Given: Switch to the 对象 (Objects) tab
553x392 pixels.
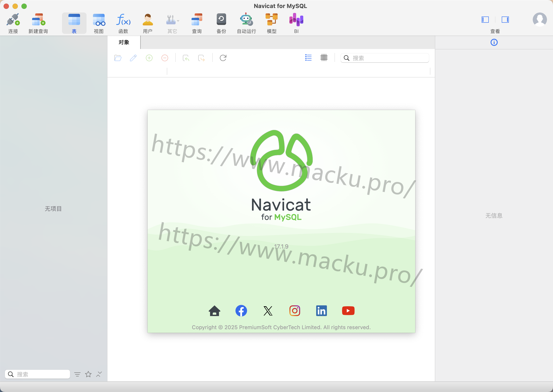Looking at the screenshot, I should (124, 43).
